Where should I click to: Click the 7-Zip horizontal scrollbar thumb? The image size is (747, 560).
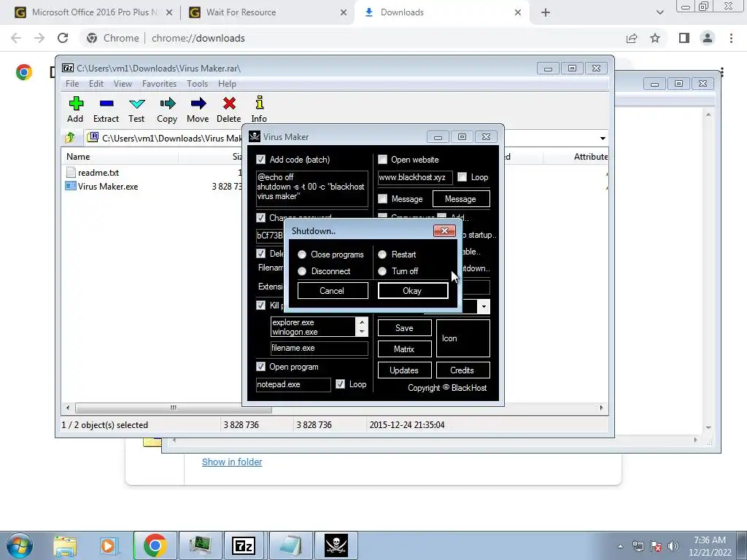pos(174,408)
